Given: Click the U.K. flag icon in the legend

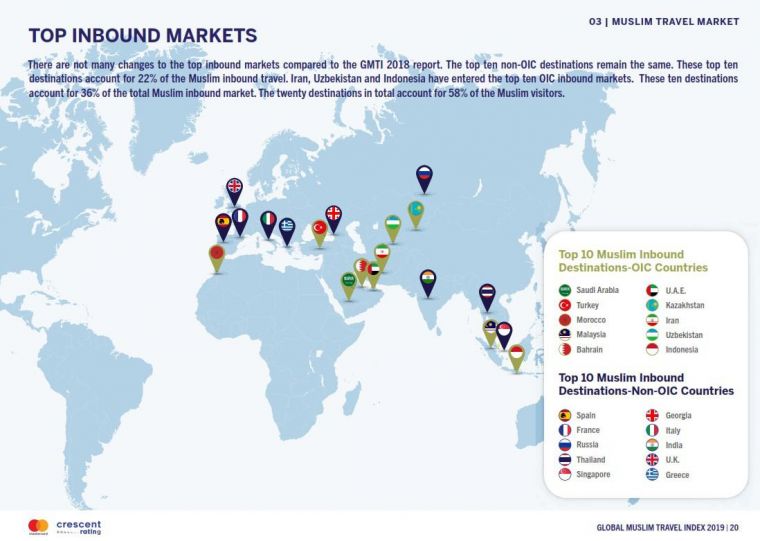Looking at the screenshot, I should (652, 460).
